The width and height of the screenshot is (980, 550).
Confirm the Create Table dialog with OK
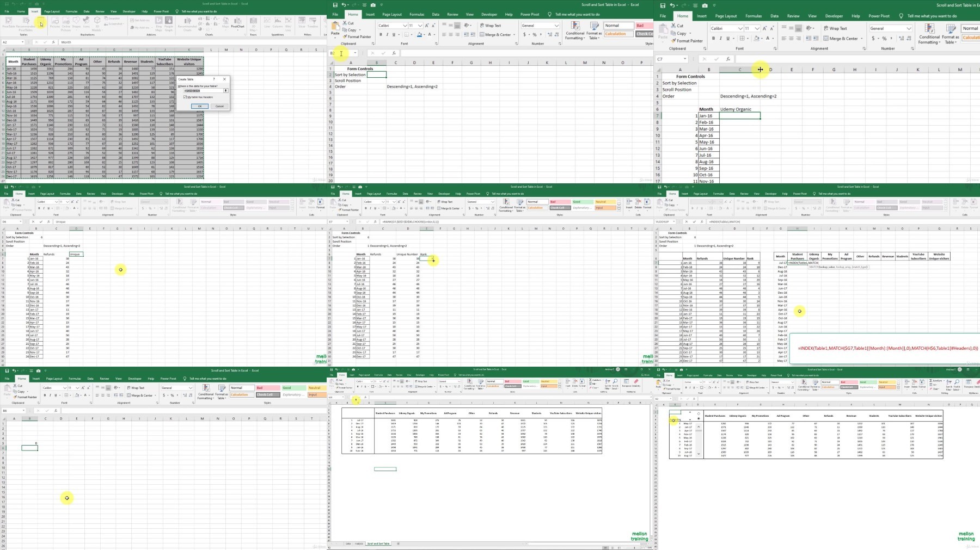[x=199, y=106]
